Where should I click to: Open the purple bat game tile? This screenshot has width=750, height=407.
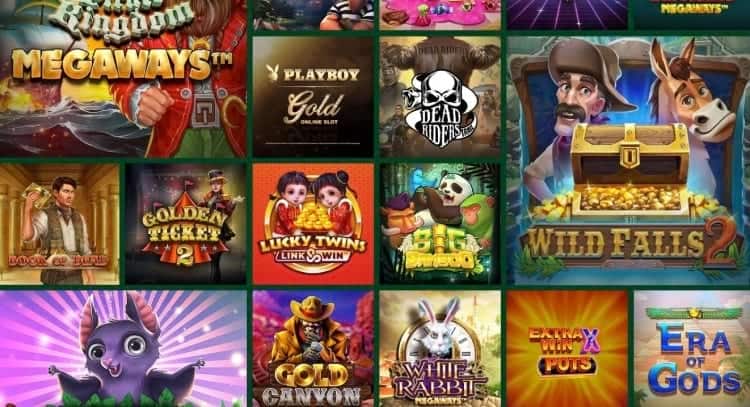(123, 349)
